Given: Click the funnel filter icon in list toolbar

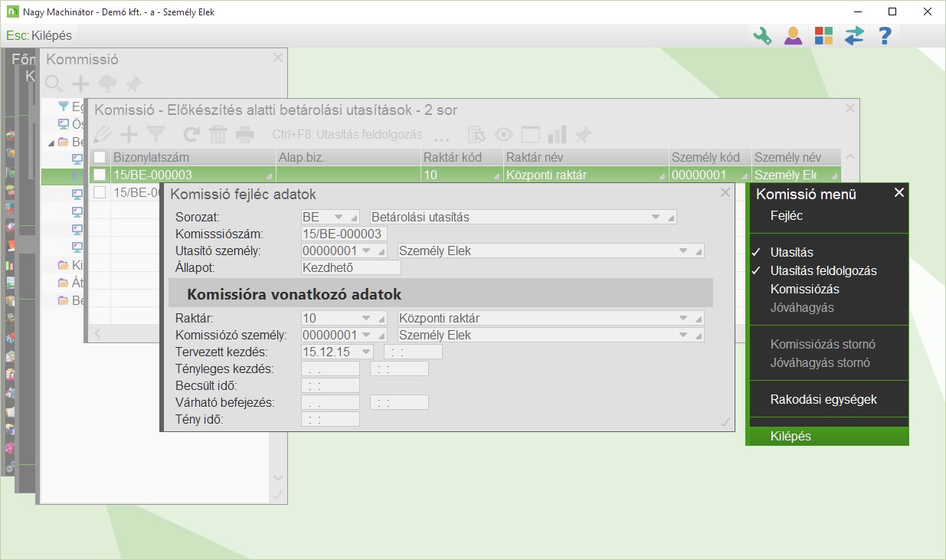Looking at the screenshot, I should pos(156,134).
